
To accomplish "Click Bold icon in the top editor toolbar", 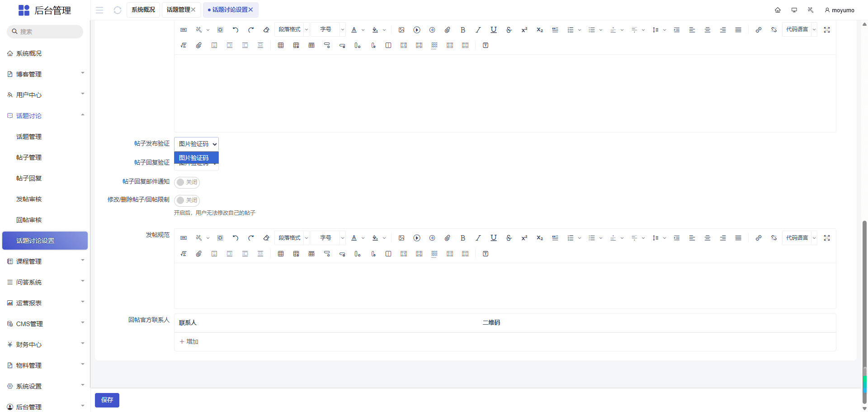I will [x=462, y=30].
